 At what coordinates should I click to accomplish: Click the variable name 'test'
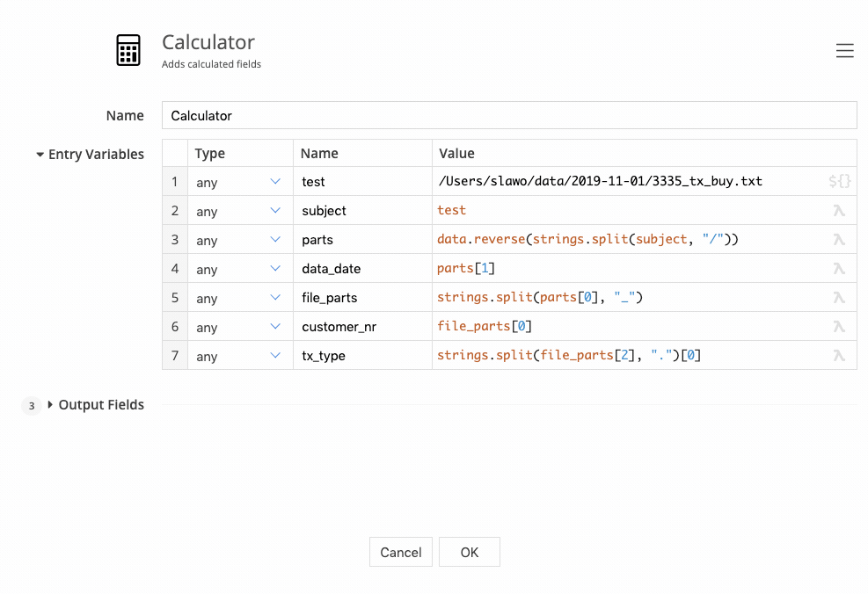(x=313, y=181)
